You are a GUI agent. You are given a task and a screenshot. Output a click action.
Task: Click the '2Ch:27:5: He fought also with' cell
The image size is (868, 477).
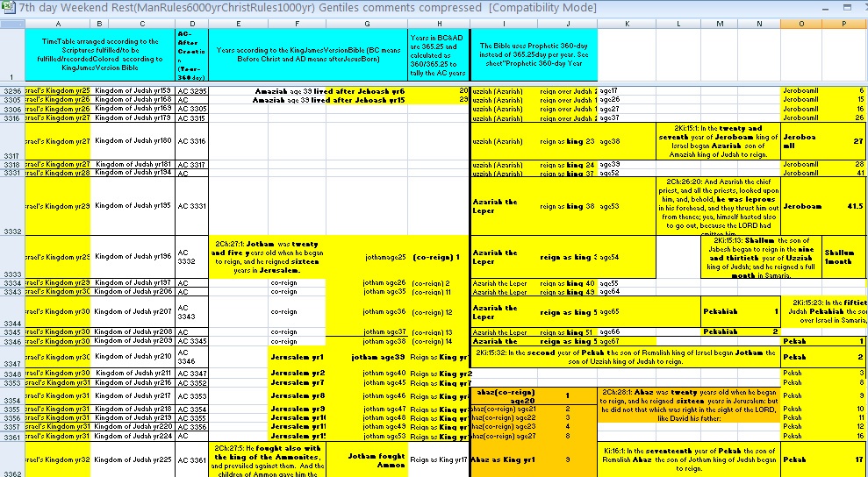(268, 459)
